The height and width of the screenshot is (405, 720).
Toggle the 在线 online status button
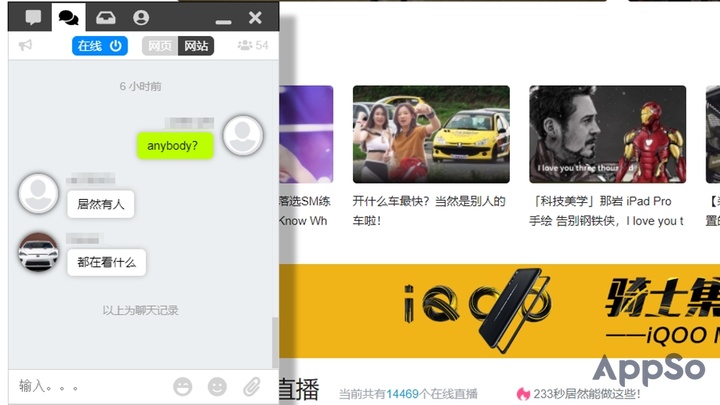[99, 45]
